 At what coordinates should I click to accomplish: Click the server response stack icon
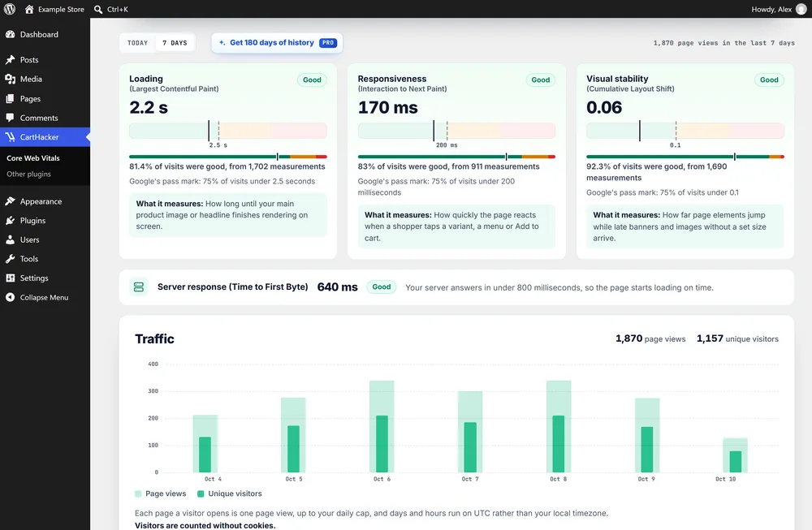point(139,287)
